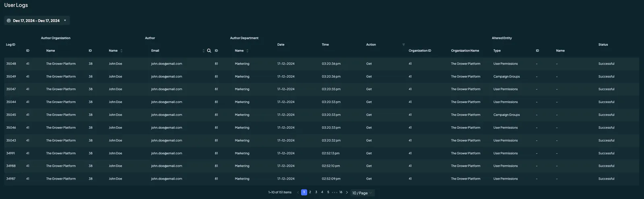Click the Date column header
The height and width of the screenshot is (199, 644).
click(x=281, y=45)
